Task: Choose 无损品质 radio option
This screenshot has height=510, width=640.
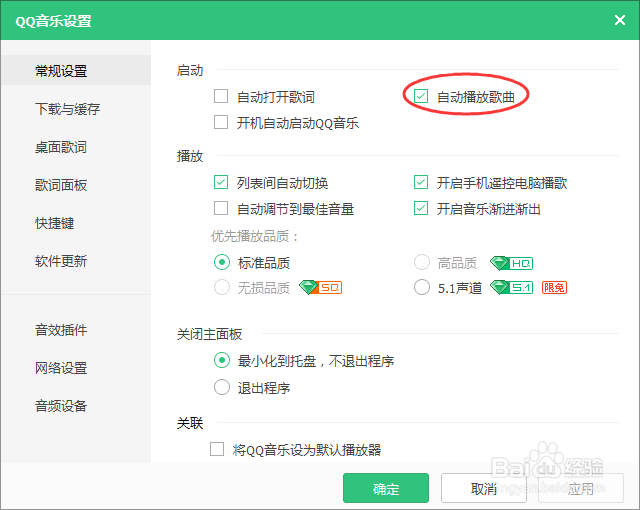Action: coord(222,287)
